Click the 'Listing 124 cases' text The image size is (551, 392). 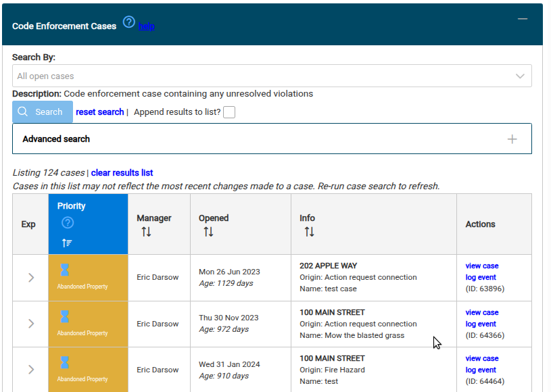tap(49, 173)
